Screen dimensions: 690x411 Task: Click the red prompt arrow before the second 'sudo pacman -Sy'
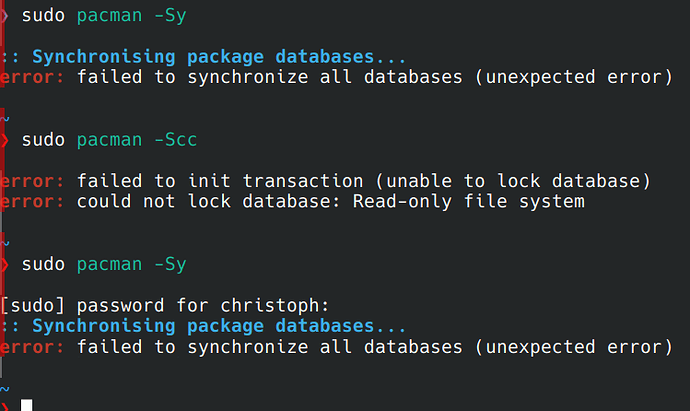pyautogui.click(x=4, y=264)
